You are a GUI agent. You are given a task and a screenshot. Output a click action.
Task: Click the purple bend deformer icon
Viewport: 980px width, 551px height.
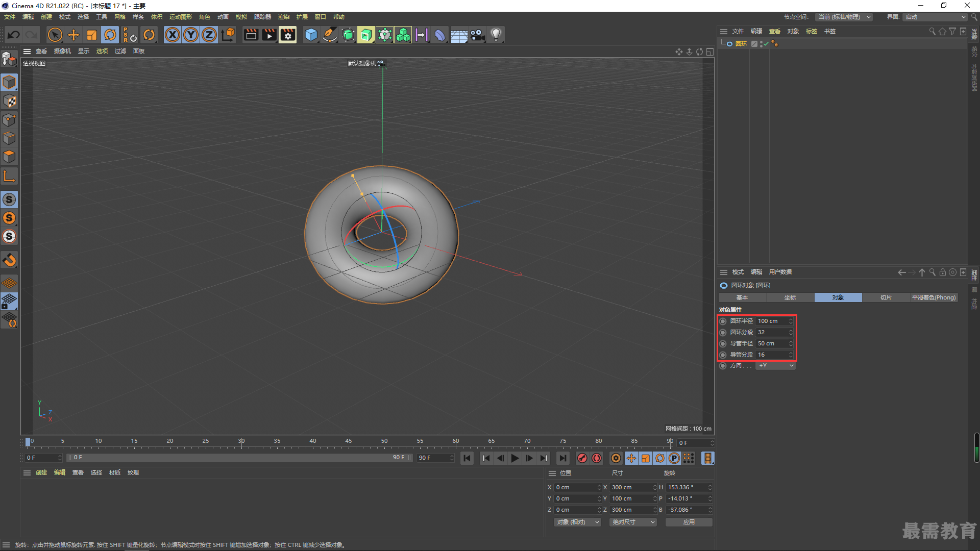(x=440, y=35)
